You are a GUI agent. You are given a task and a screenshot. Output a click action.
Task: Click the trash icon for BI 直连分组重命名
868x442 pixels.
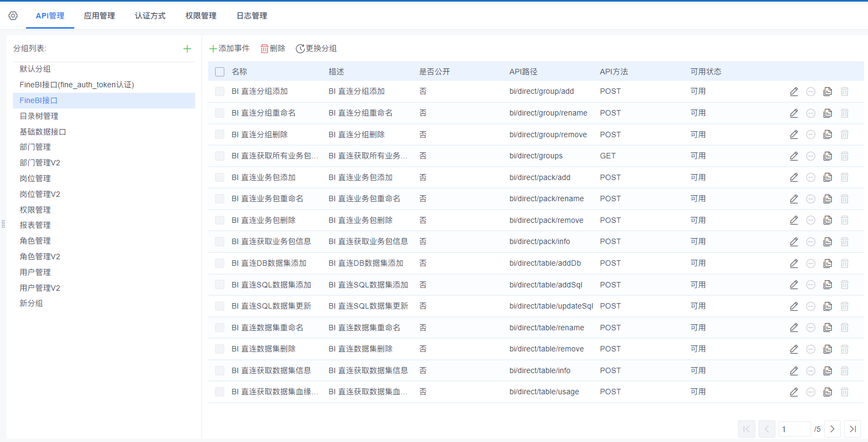(x=844, y=113)
